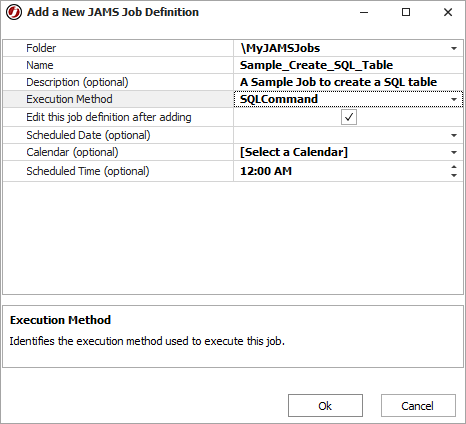466x424 pixels.
Task: Dismiss dialog with Cancel button
Action: (418, 406)
